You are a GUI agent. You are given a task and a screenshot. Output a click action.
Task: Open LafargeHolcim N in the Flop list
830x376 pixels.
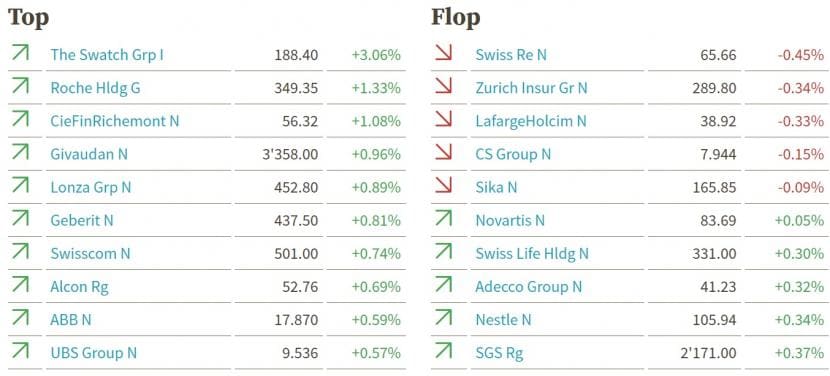tap(531, 121)
